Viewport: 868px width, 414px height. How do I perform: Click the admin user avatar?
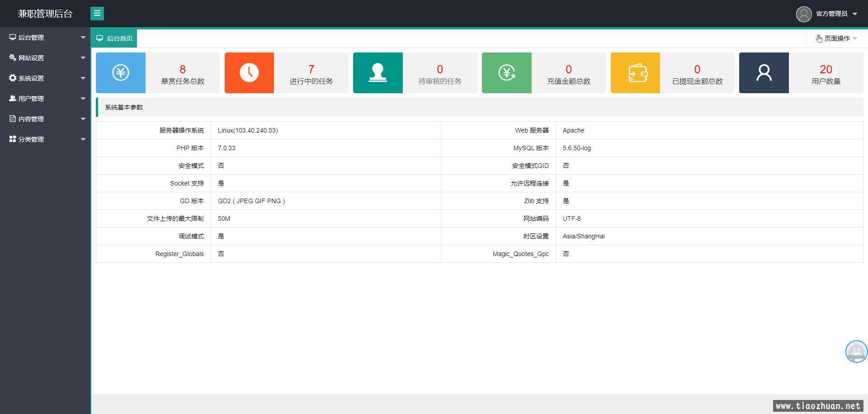(x=804, y=14)
